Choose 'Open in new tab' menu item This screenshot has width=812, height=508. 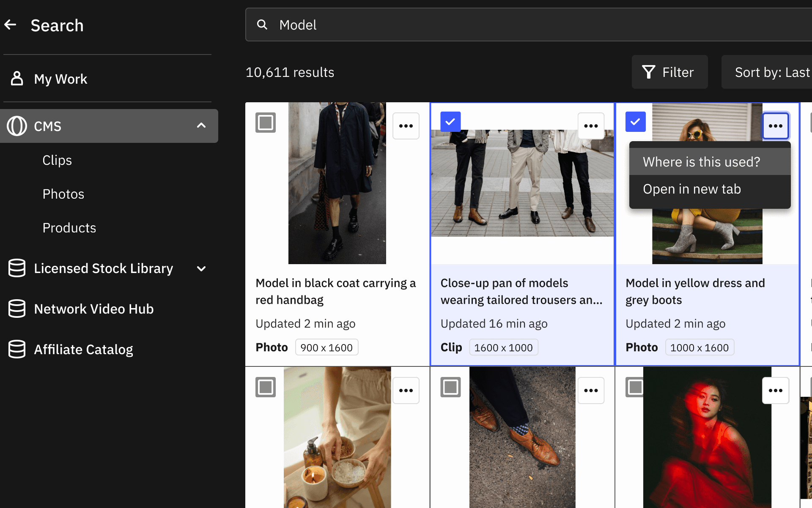coord(710,189)
